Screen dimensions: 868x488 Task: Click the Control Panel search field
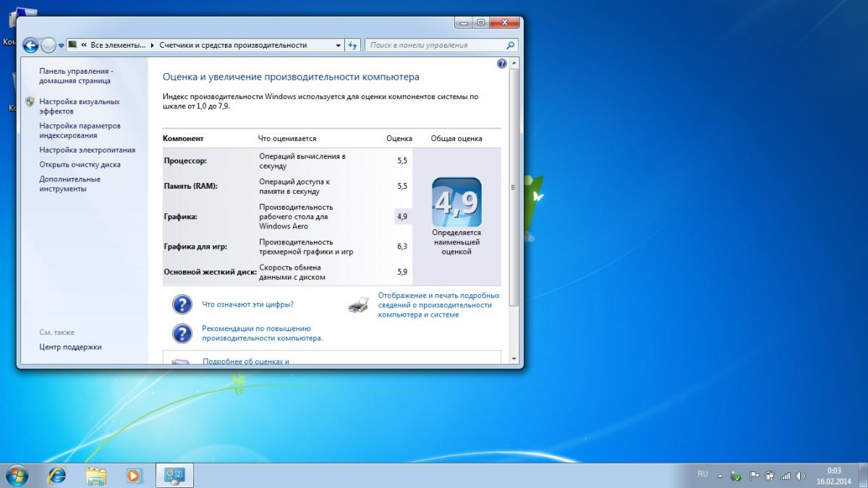coord(441,45)
